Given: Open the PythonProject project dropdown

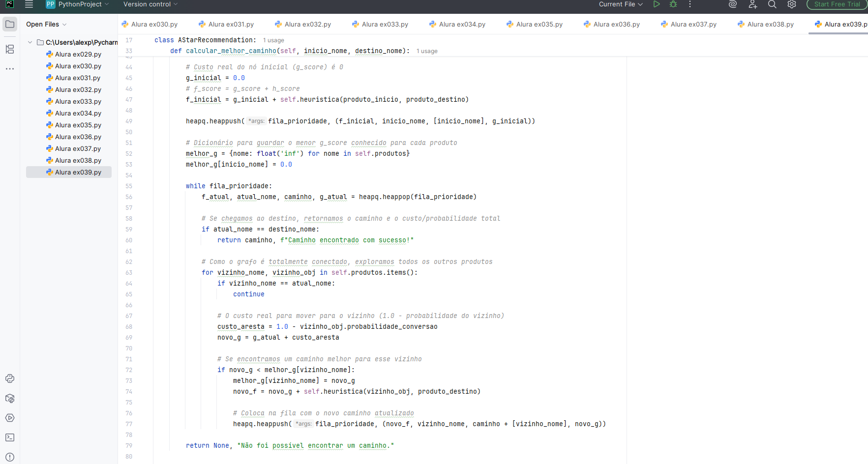Looking at the screenshot, I should click(x=77, y=4).
